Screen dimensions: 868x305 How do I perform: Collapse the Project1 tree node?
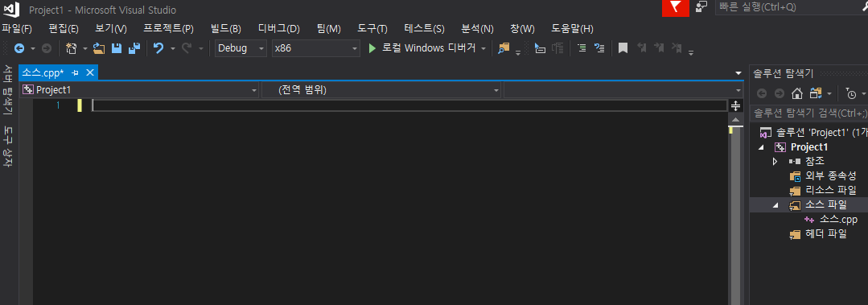point(761,147)
